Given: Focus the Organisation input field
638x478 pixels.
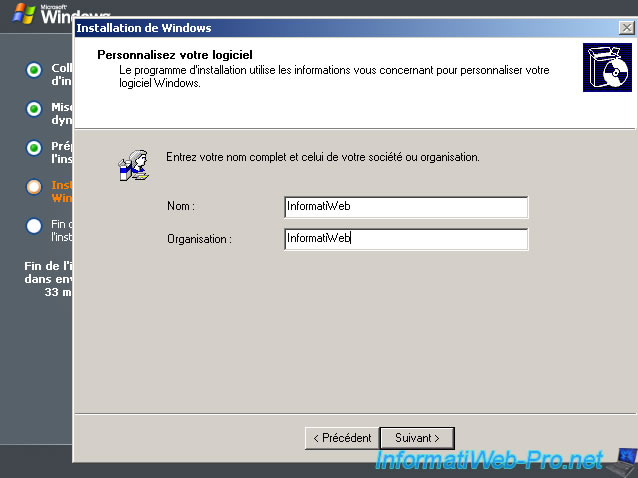Looking at the screenshot, I should [406, 239].
